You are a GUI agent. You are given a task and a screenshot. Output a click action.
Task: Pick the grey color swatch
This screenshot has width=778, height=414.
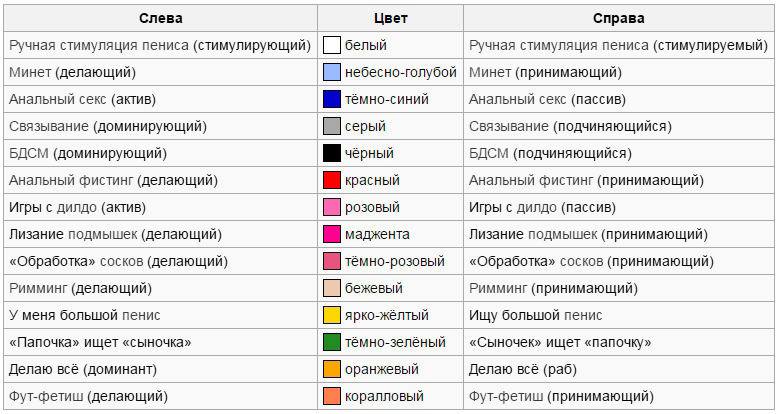coord(332,126)
